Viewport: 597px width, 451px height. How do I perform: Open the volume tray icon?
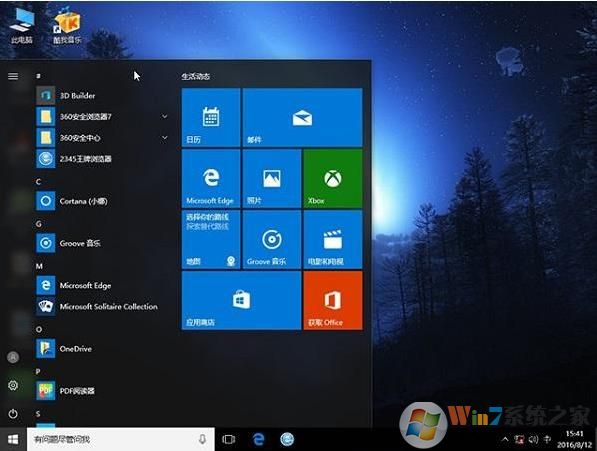coord(533,440)
